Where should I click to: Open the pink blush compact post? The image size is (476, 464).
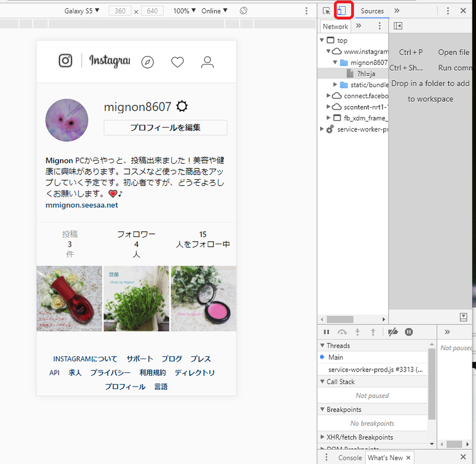pos(203,298)
